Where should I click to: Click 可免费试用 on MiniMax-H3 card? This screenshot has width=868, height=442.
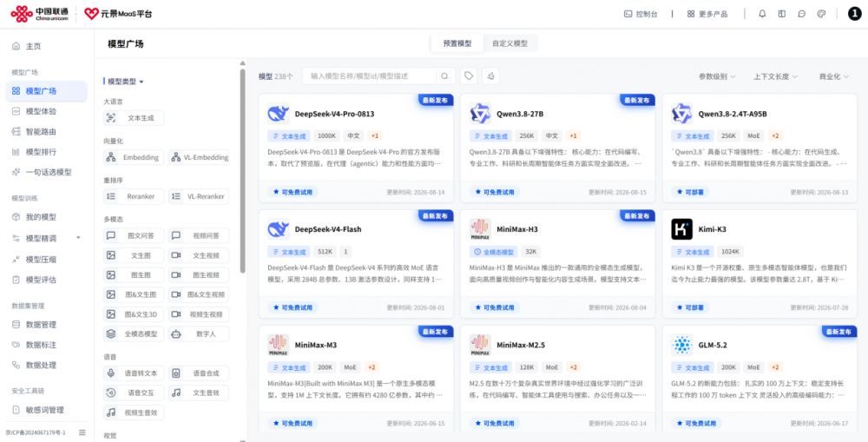(495, 307)
